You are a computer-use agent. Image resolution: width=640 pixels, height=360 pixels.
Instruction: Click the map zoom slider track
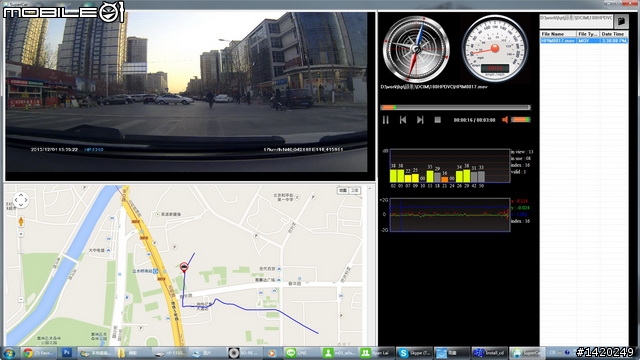pyautogui.click(x=21, y=267)
